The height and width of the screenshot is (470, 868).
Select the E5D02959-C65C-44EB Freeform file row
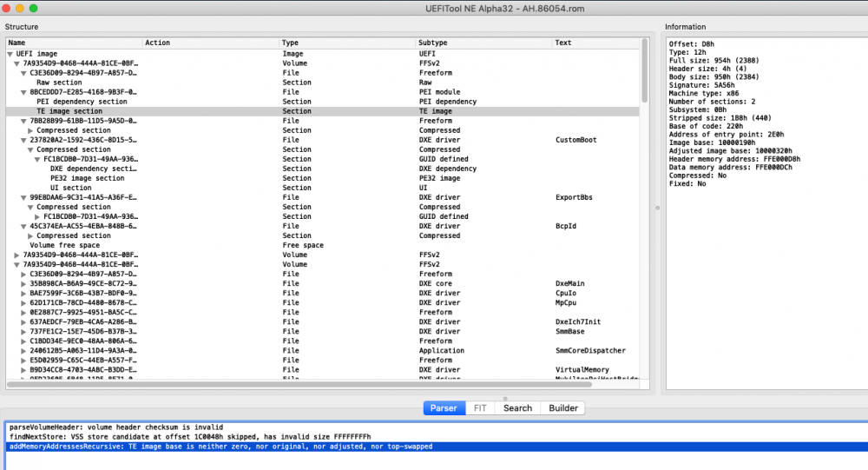323,361
